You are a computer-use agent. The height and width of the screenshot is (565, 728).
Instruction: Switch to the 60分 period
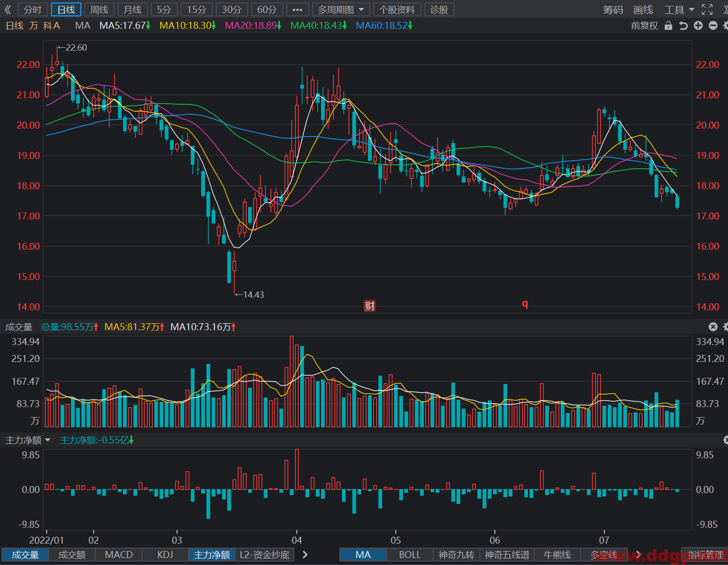point(267,9)
